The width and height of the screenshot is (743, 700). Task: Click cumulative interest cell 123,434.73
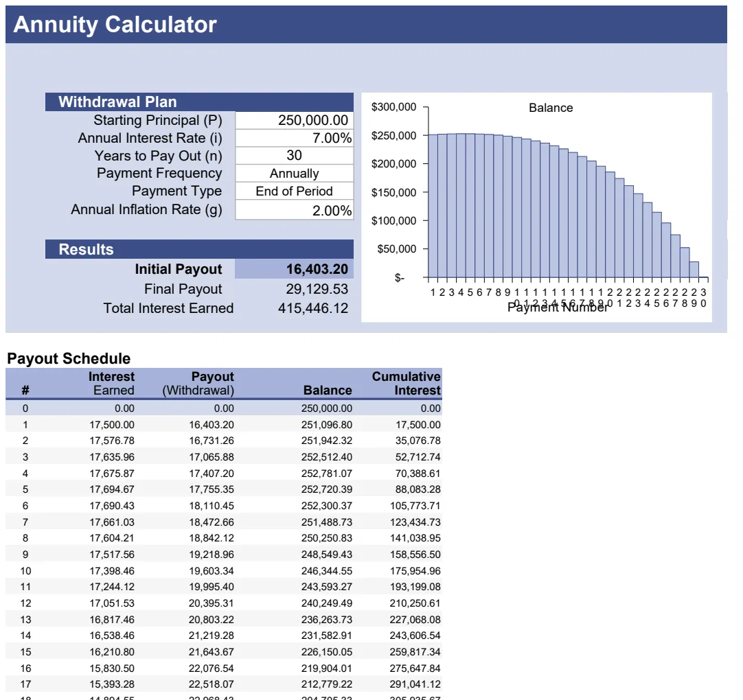click(x=415, y=522)
